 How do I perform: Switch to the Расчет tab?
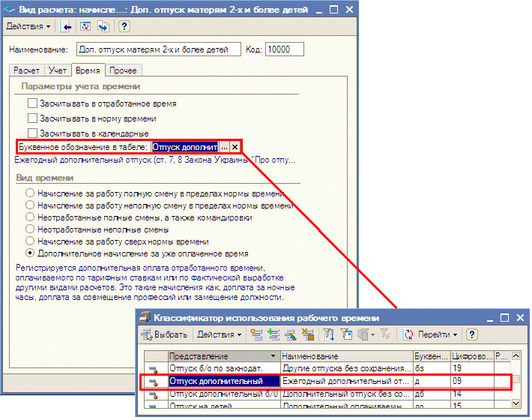pos(26,70)
